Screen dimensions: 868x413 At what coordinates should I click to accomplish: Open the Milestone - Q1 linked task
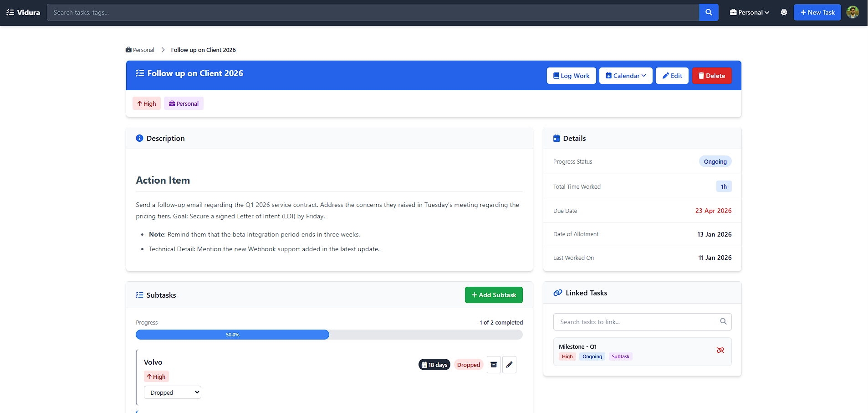577,346
